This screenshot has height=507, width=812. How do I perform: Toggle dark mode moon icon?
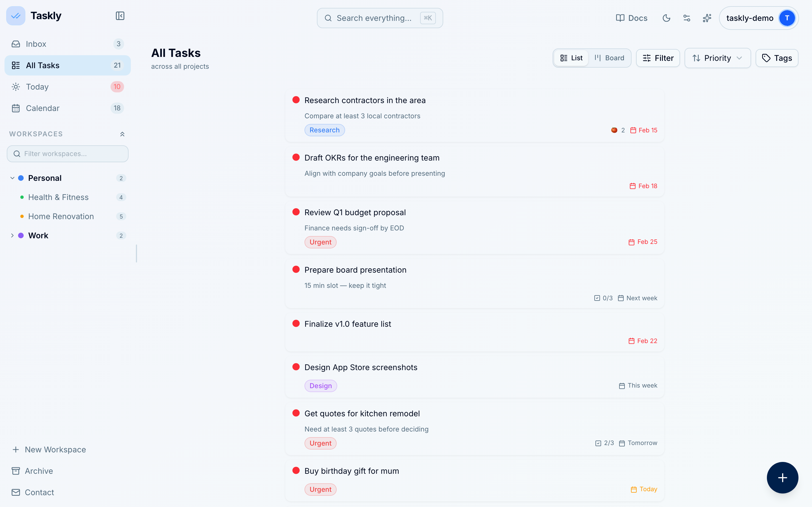pos(667,18)
